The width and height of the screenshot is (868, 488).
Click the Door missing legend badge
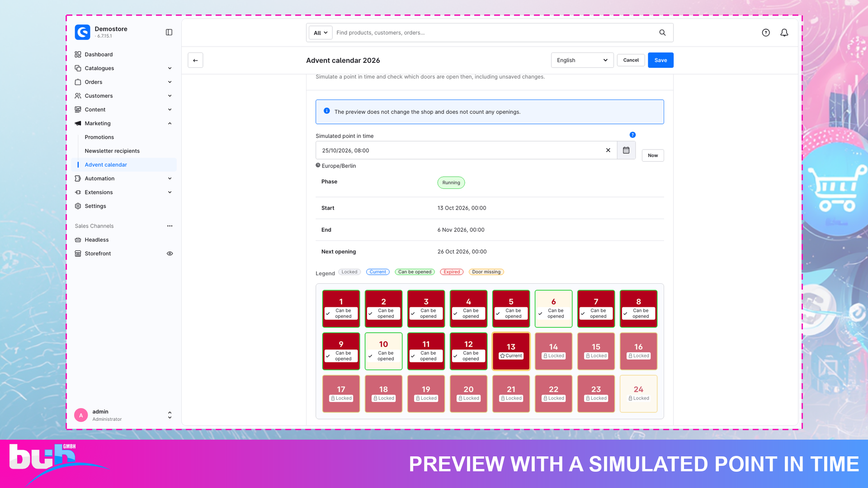(x=486, y=272)
